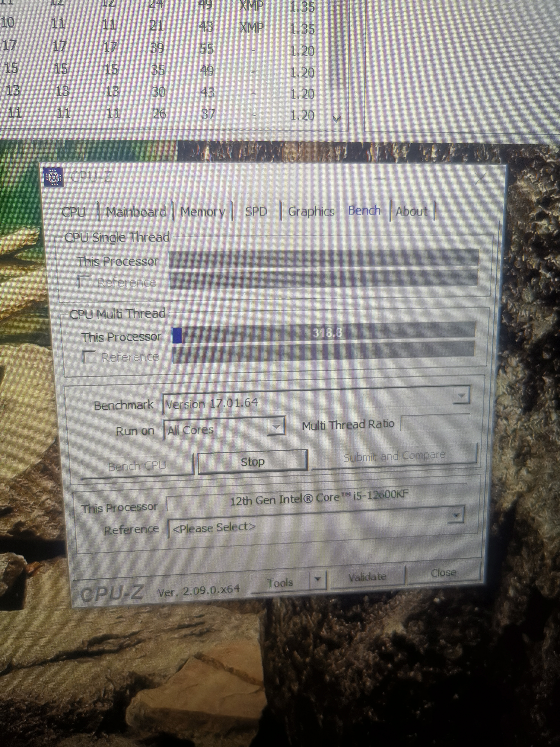Enable the Multi Thread Reference checkbox

pyautogui.click(x=88, y=357)
